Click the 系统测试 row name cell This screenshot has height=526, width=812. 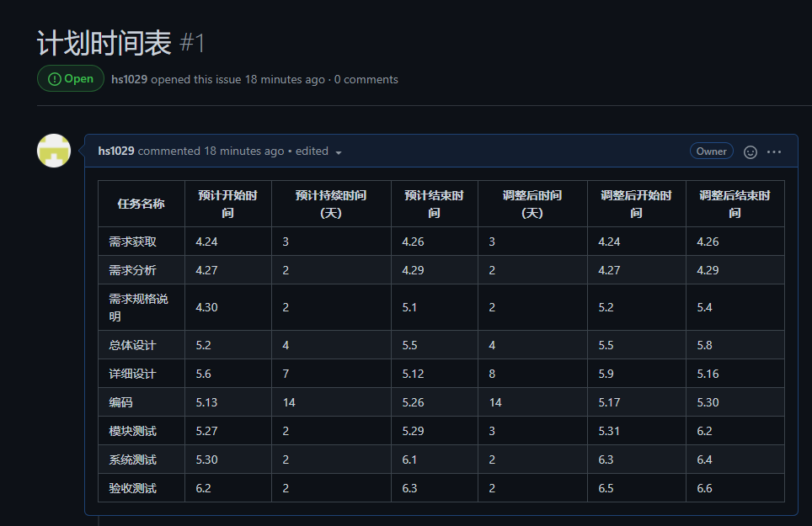(x=133, y=460)
